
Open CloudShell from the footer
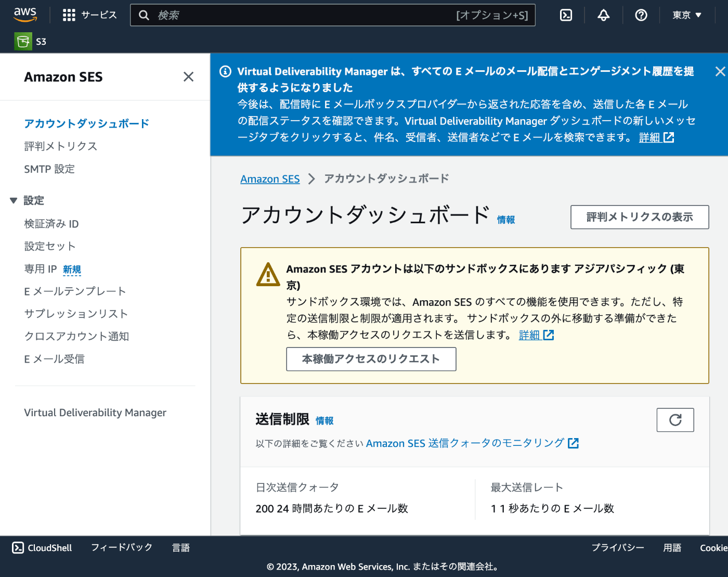(x=42, y=547)
